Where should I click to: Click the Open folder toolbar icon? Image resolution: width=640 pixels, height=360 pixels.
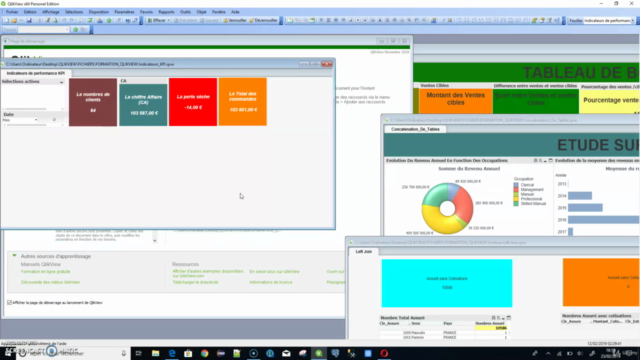(x=14, y=20)
